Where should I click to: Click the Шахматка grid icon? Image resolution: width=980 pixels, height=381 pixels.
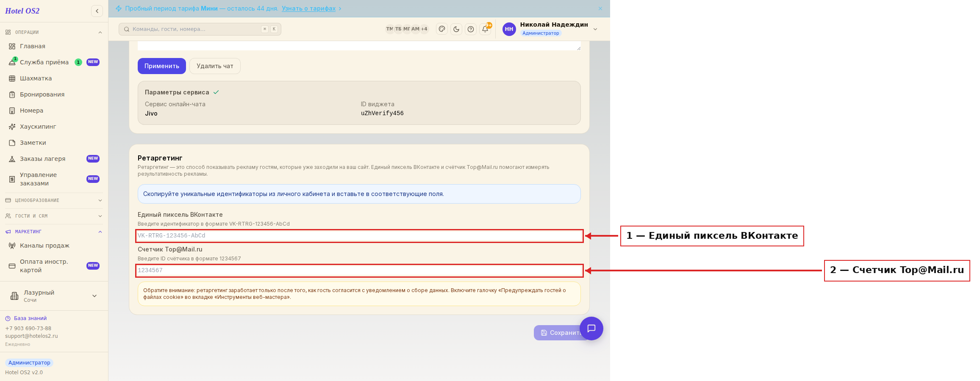coord(12,78)
